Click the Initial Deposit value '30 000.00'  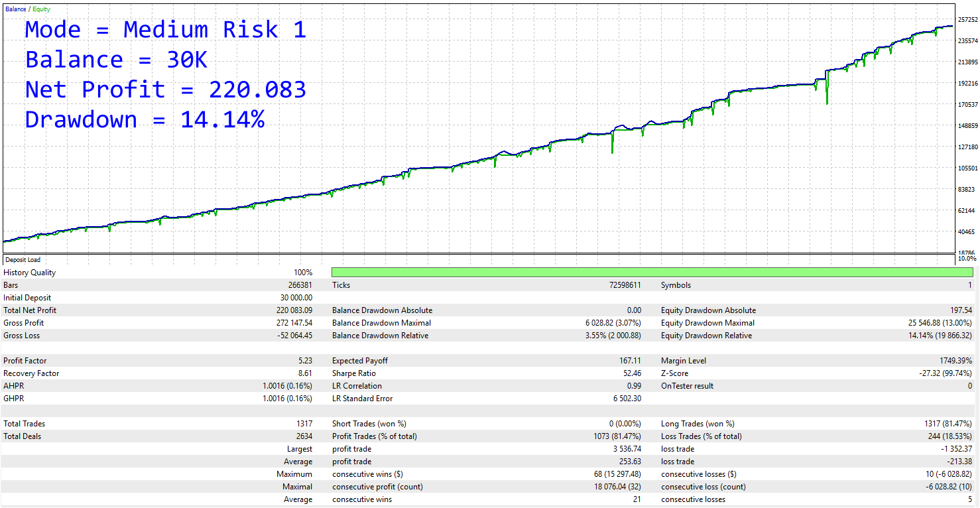(x=296, y=298)
